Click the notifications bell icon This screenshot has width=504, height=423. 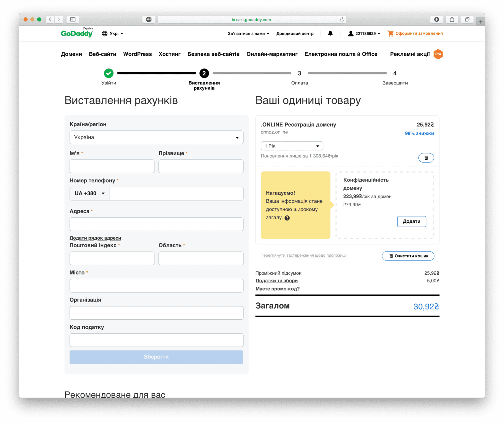pos(330,34)
